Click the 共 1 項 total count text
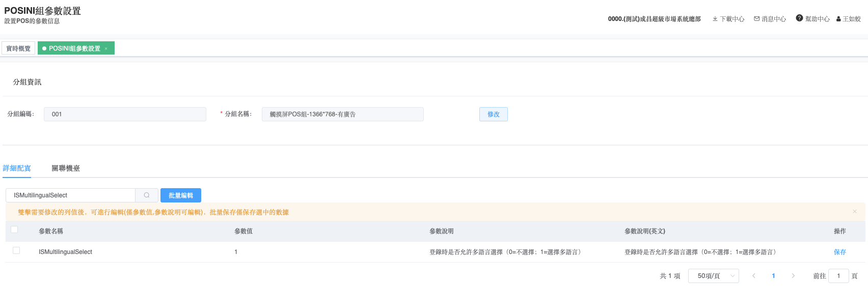 [x=670, y=276]
